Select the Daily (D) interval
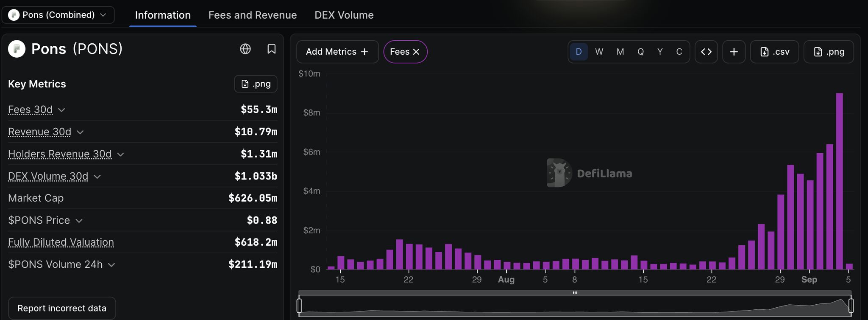 579,52
